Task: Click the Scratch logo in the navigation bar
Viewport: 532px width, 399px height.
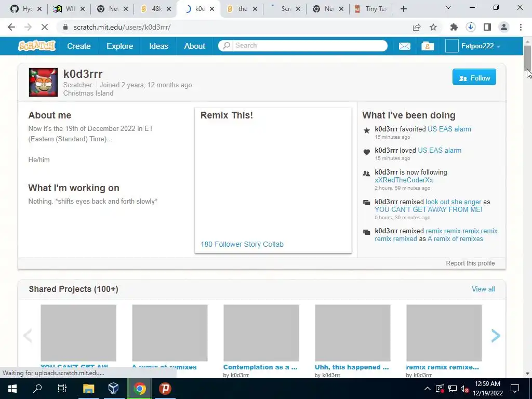Action: click(37, 46)
